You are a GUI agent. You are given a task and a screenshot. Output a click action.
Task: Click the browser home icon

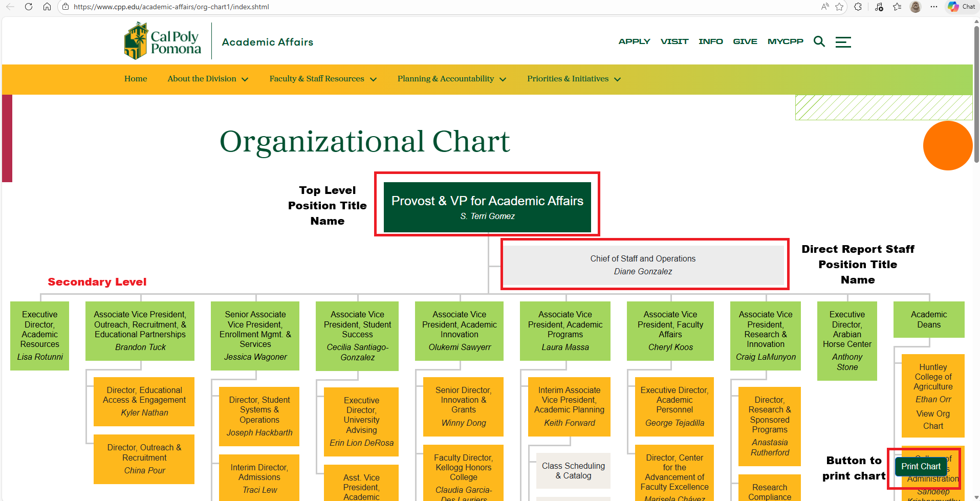coord(47,7)
